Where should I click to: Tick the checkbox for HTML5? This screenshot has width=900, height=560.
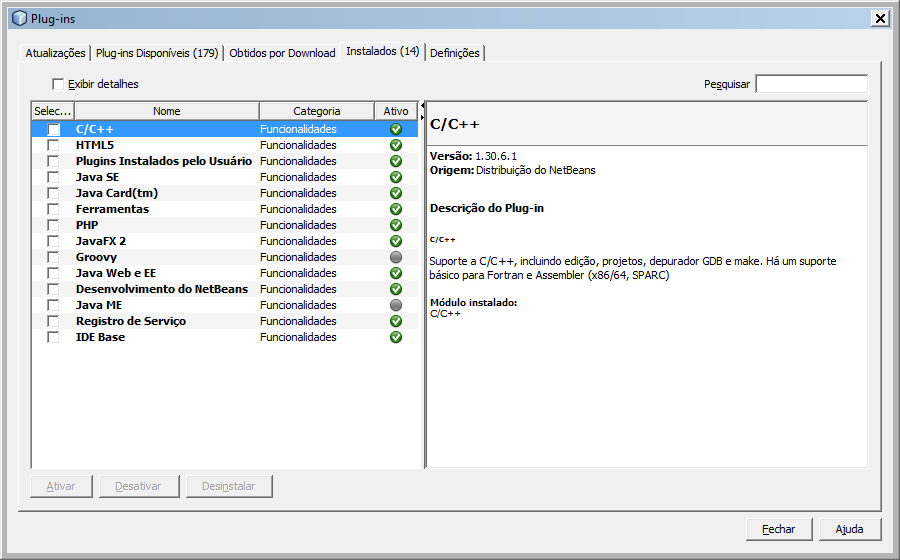[53, 145]
